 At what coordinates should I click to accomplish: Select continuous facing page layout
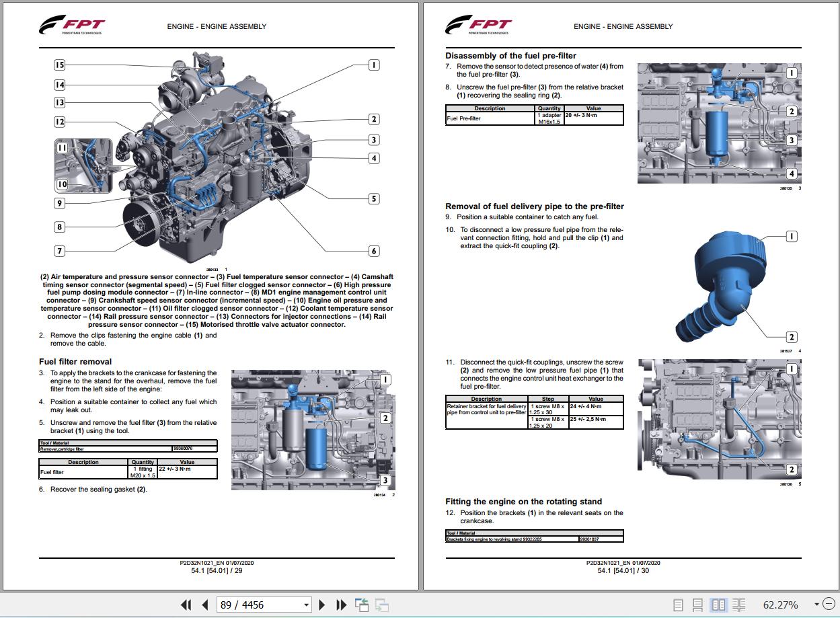pos(738,605)
